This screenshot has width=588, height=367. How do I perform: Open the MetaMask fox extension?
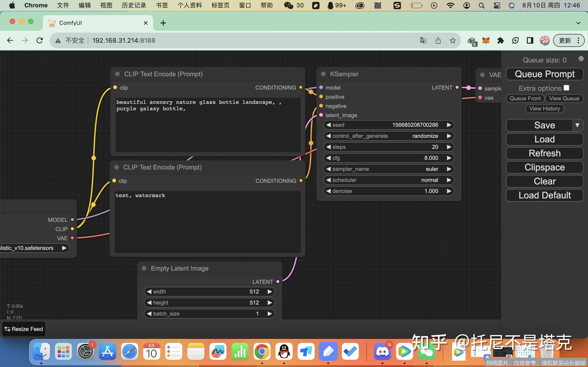click(486, 40)
